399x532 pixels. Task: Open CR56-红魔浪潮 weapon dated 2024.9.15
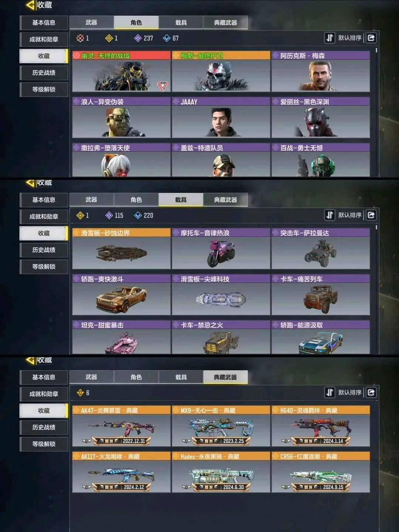(x=321, y=472)
